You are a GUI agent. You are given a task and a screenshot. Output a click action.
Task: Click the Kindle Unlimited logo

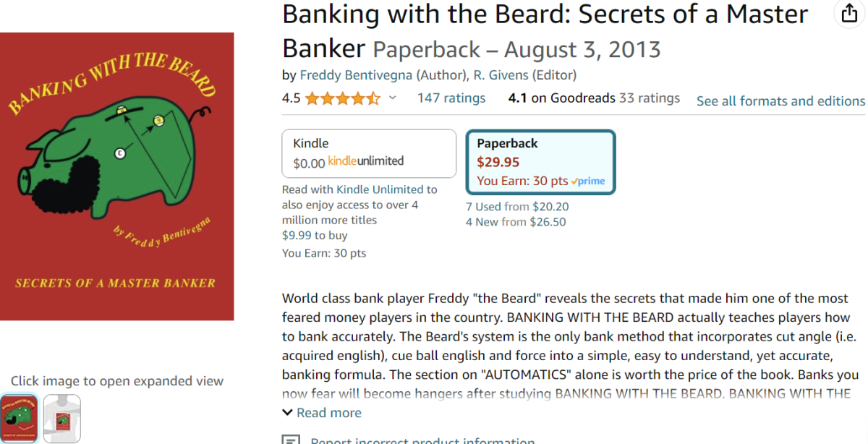366,161
